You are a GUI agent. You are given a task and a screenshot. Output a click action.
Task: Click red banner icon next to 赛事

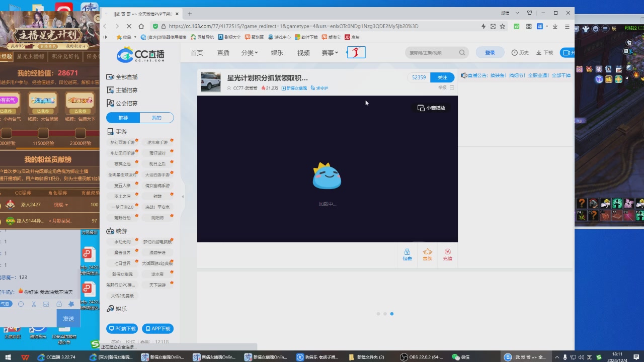(356, 52)
